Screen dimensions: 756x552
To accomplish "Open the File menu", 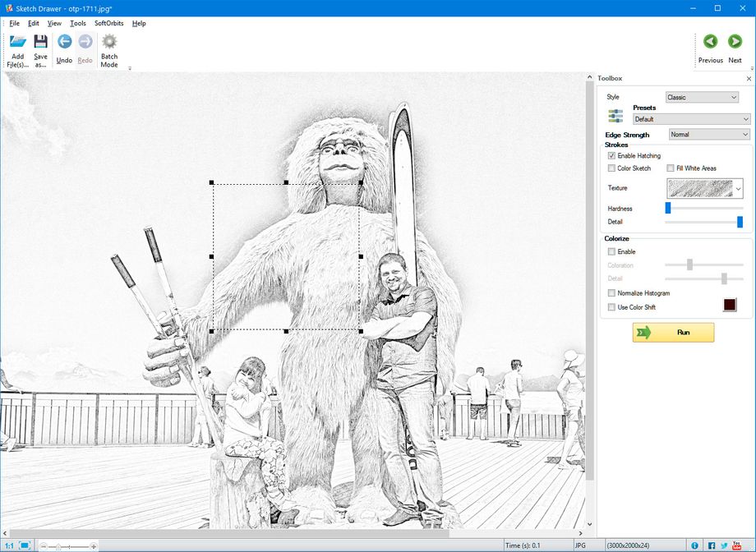I will [15, 23].
